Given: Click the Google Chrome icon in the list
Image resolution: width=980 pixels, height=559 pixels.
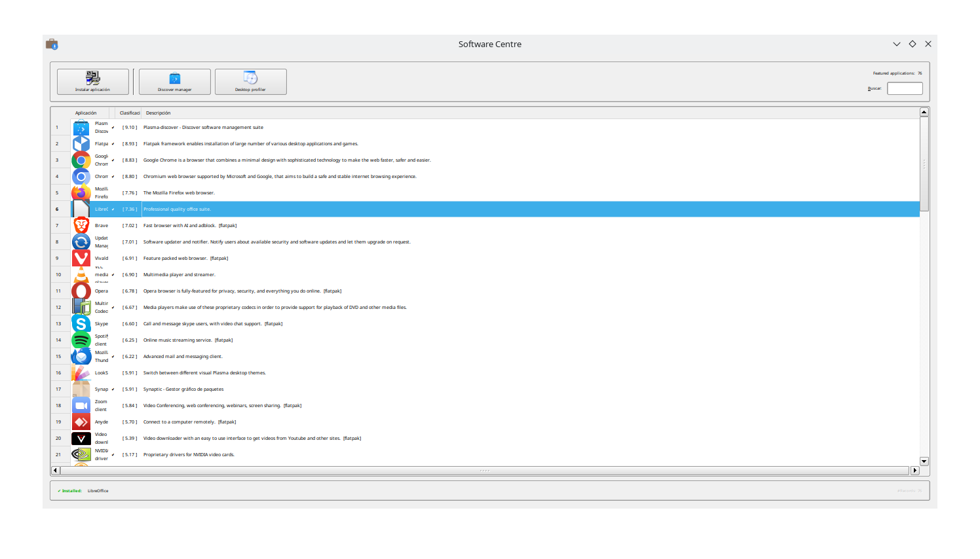Looking at the screenshot, I should 81,160.
